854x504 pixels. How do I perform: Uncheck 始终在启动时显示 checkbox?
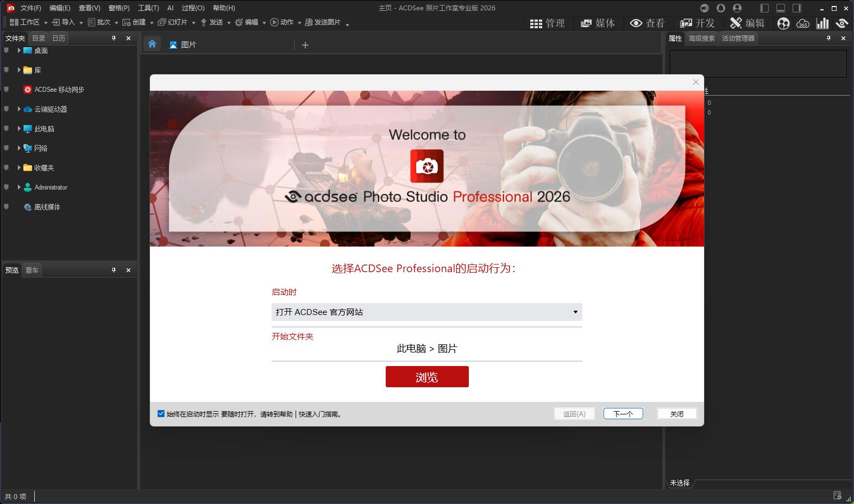[161, 413]
